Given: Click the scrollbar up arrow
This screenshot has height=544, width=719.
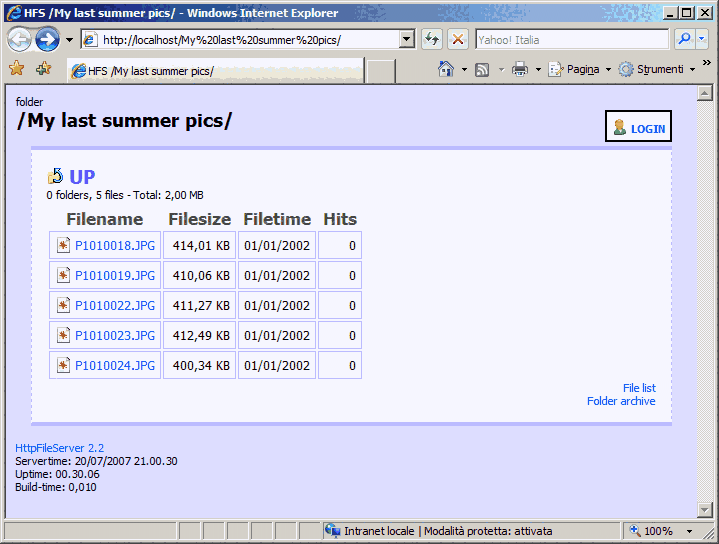Looking at the screenshot, I should pos(704,94).
